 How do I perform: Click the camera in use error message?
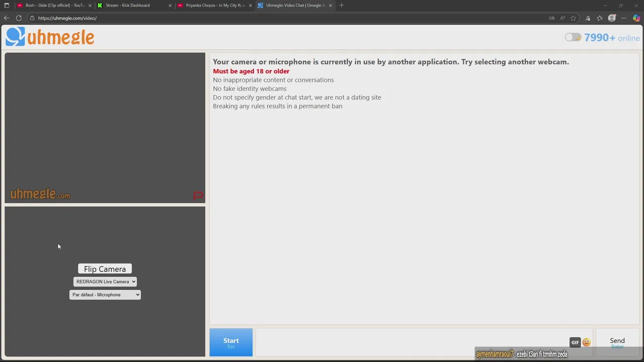[391, 62]
